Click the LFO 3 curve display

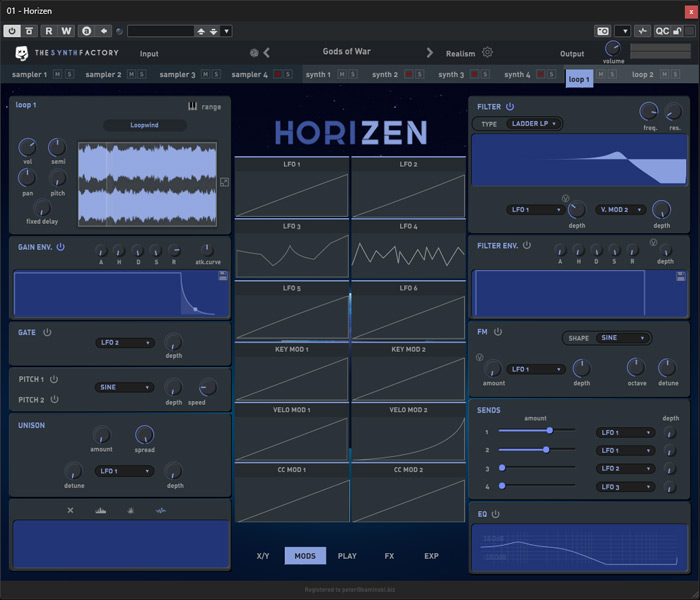[292, 255]
